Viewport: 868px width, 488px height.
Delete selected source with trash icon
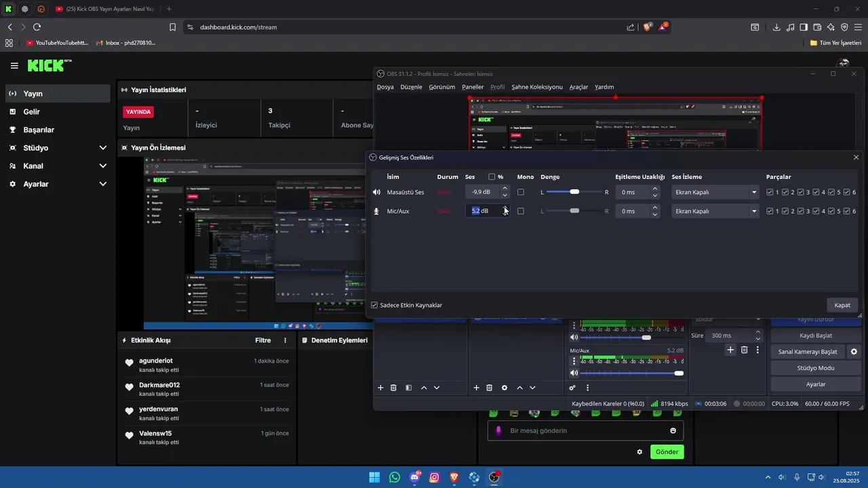pyautogui.click(x=489, y=388)
